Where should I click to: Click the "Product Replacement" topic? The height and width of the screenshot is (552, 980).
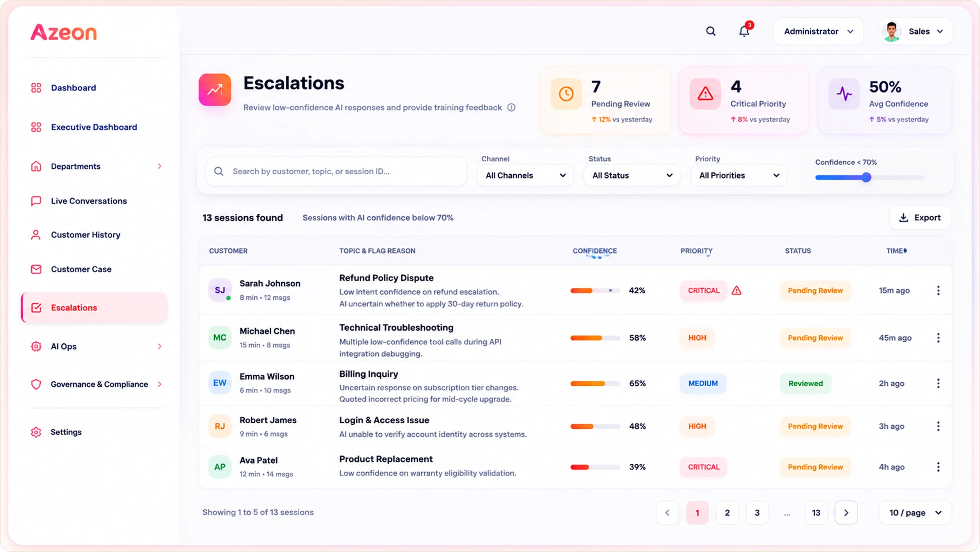386,459
